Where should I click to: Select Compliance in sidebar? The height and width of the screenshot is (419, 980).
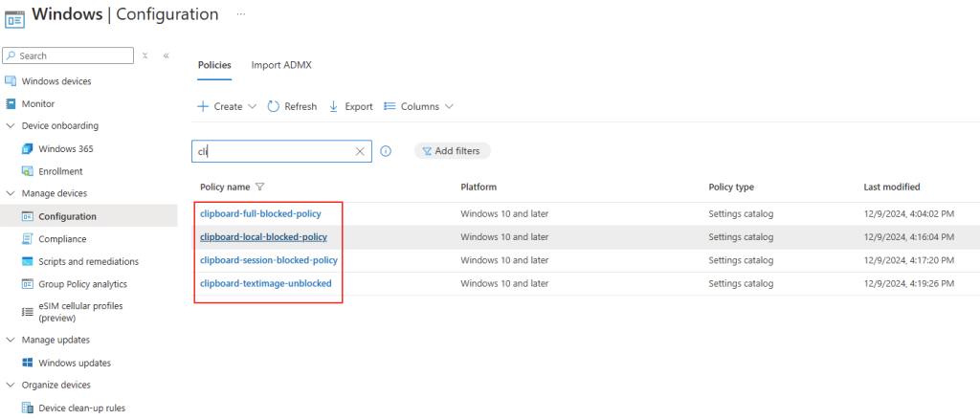(x=62, y=238)
